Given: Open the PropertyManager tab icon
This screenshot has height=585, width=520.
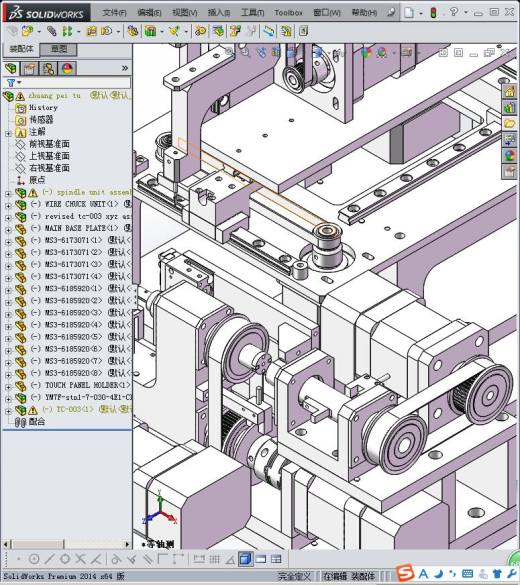Looking at the screenshot, I should 29,68.
